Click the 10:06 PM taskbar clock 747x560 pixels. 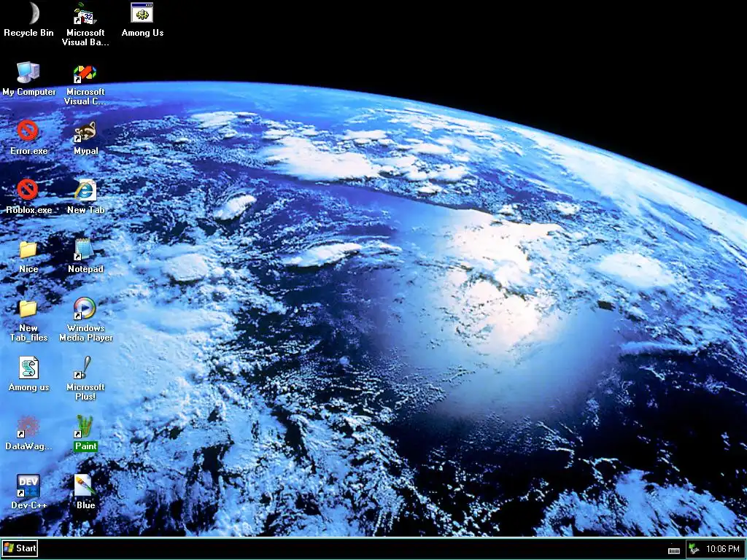tap(723, 549)
